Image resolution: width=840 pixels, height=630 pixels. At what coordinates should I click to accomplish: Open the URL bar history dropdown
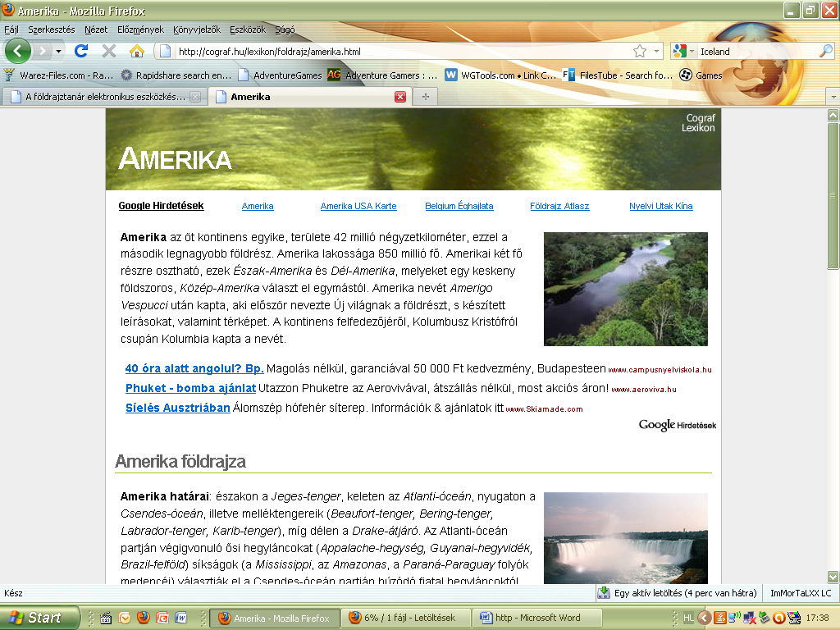(656, 52)
